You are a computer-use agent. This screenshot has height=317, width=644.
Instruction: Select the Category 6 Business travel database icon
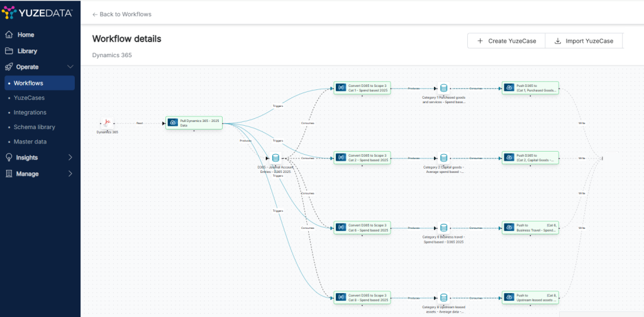444,228
